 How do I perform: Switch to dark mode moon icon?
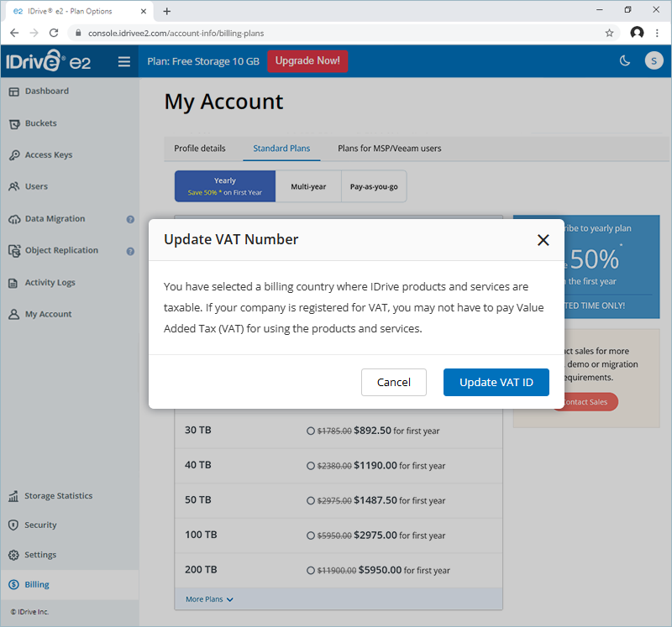coord(625,60)
